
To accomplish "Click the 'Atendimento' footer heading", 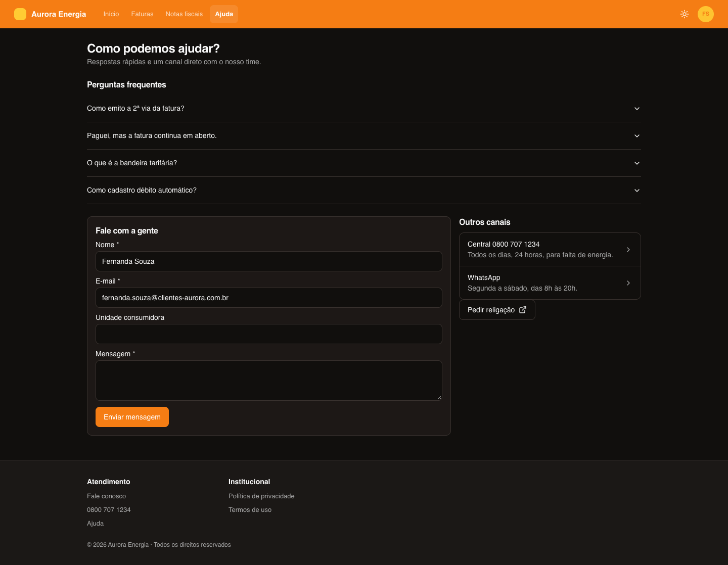I will [108, 482].
